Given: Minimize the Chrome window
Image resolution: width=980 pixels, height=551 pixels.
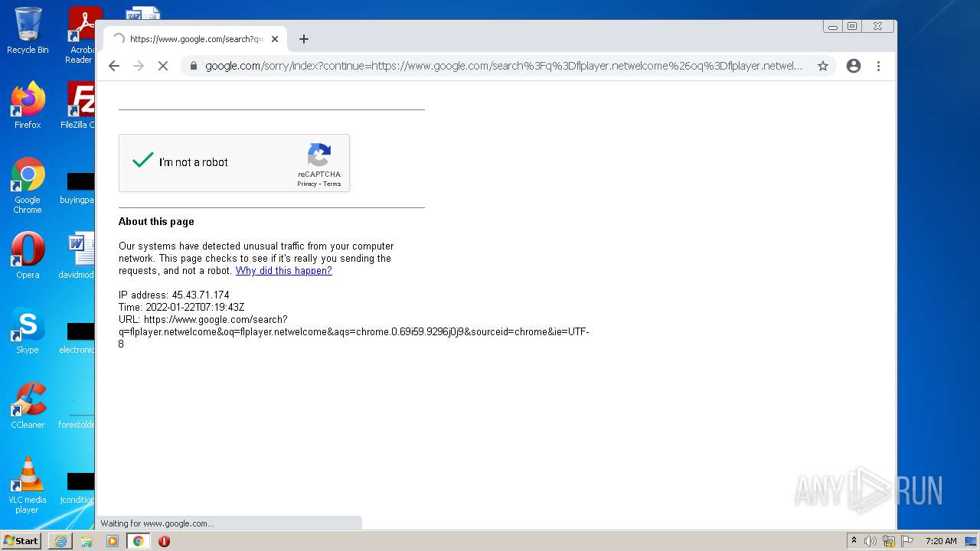Looking at the screenshot, I should 833,27.
